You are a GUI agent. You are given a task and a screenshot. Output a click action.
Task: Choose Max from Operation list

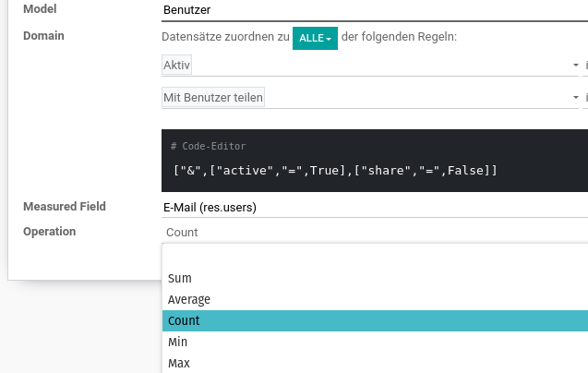(x=375, y=363)
